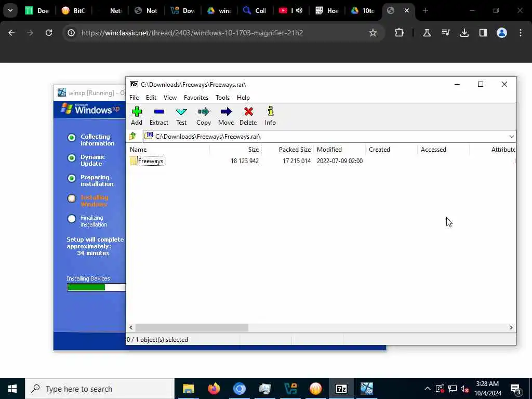Open the orange BitComet taskbar icon
The height and width of the screenshot is (399, 532).
point(315,389)
